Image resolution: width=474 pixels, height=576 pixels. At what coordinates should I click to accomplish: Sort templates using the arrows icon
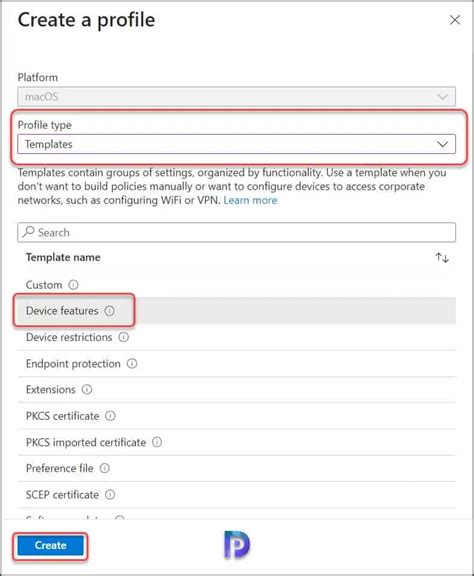point(442,258)
